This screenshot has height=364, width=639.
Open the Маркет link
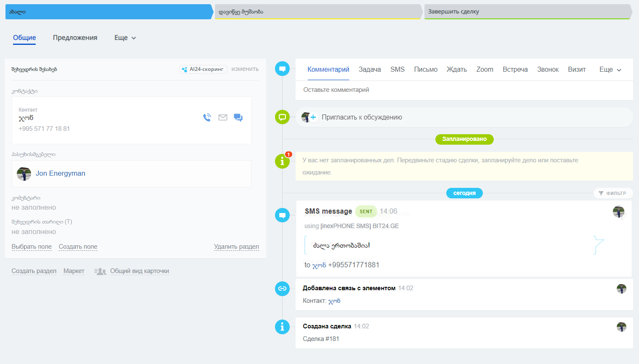tap(74, 271)
